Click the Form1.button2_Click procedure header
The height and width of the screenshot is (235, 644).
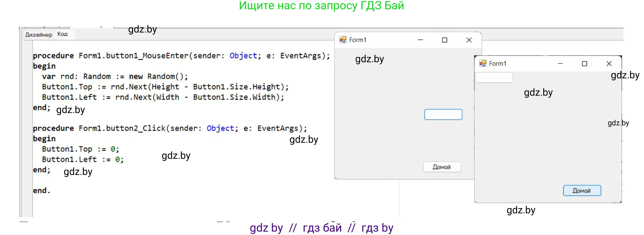tap(169, 128)
